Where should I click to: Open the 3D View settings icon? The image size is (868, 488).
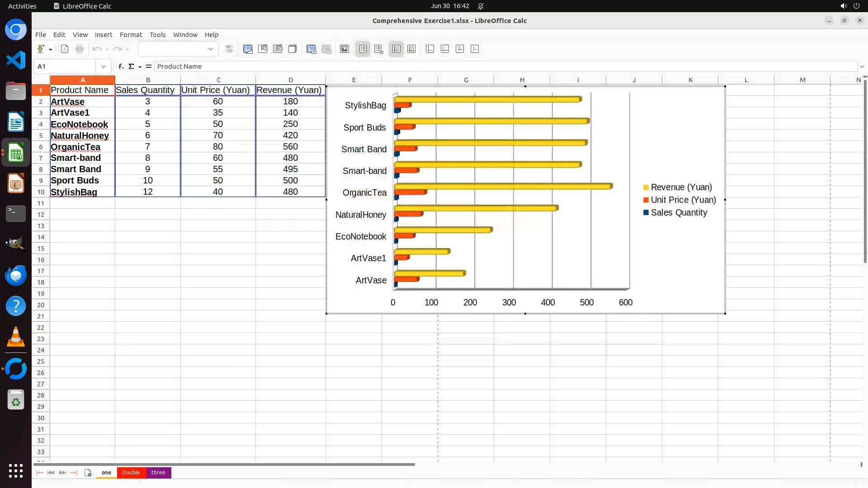tap(292, 49)
